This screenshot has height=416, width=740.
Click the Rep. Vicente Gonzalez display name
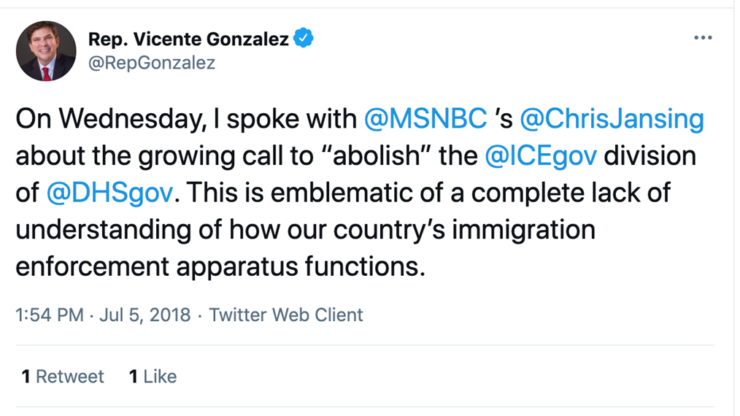188,39
